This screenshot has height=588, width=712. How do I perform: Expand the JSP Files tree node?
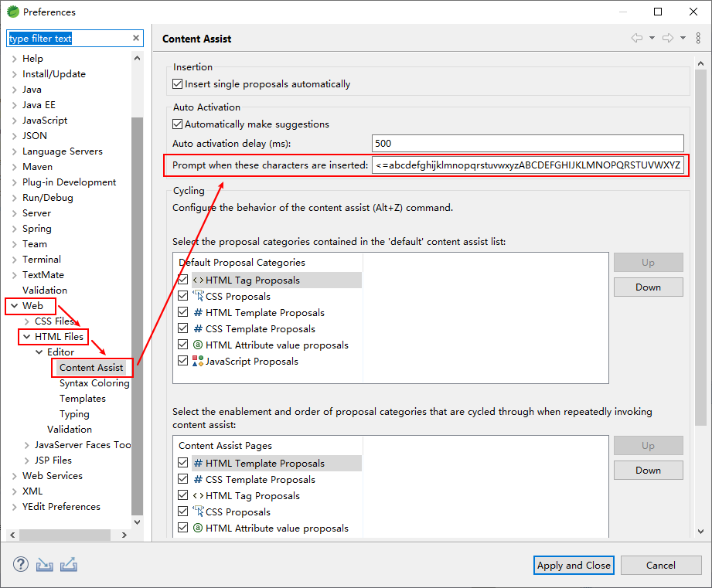tap(27, 461)
